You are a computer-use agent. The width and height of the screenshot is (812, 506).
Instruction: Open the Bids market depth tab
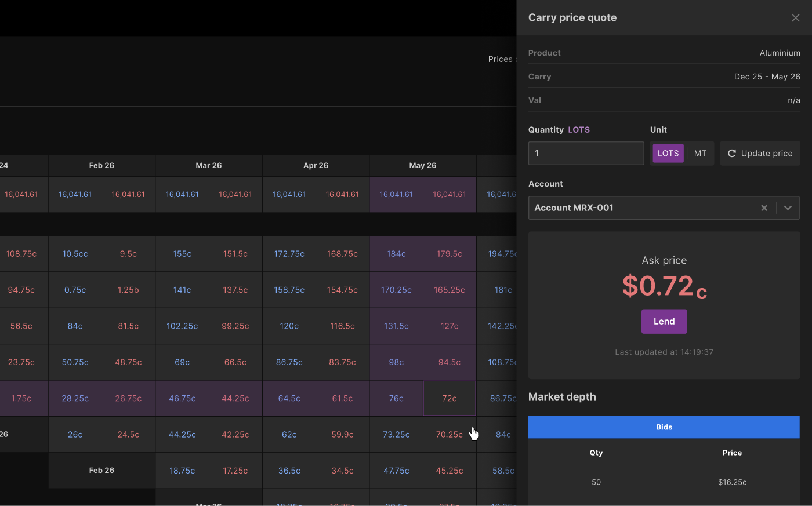(664, 427)
